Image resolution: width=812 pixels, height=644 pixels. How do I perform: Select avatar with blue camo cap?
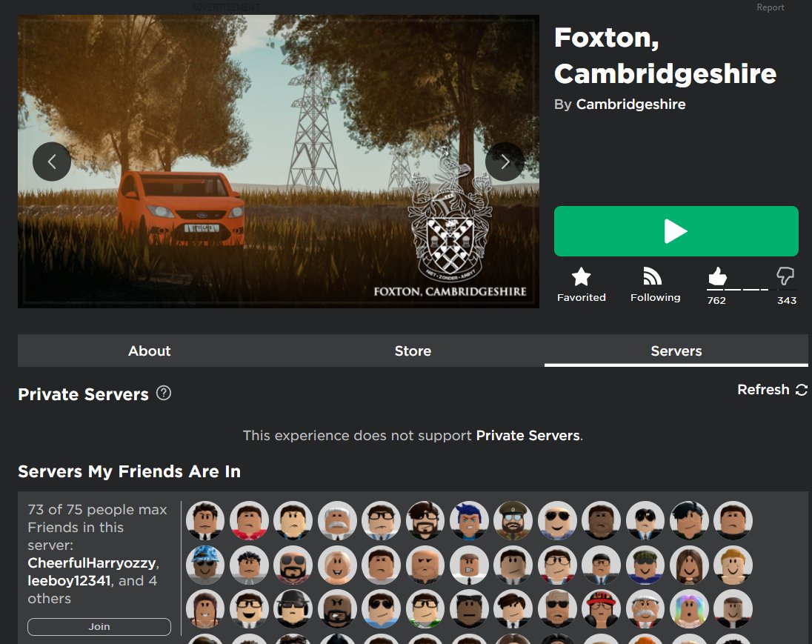pos(205,565)
